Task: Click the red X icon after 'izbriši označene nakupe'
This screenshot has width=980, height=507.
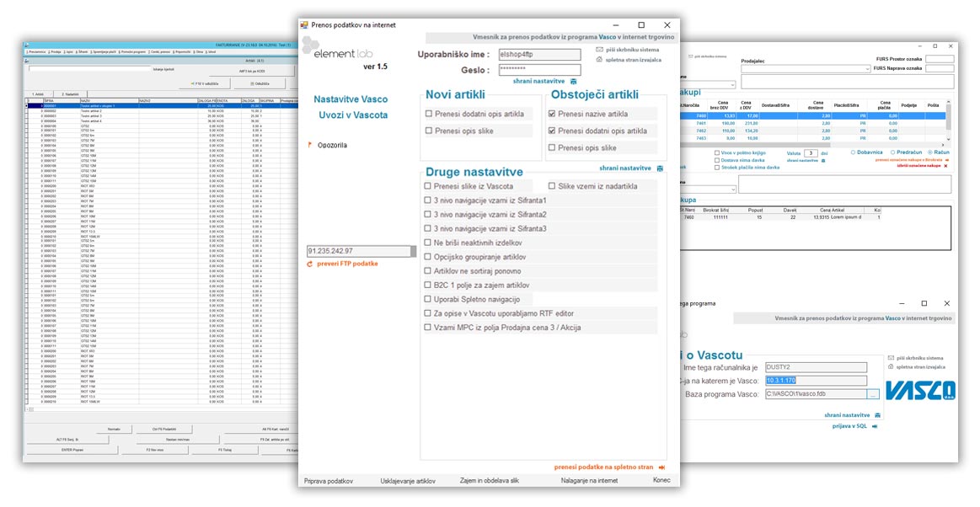Action: (945, 166)
